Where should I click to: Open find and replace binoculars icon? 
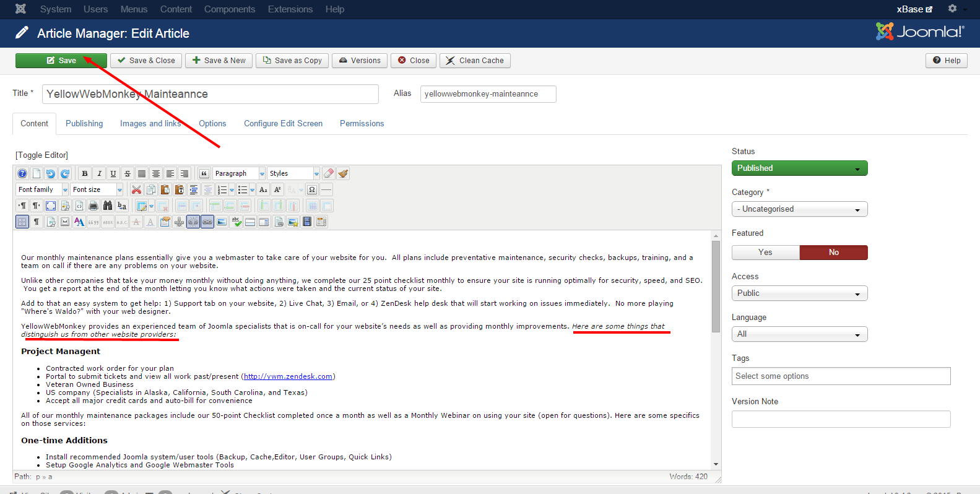click(108, 206)
